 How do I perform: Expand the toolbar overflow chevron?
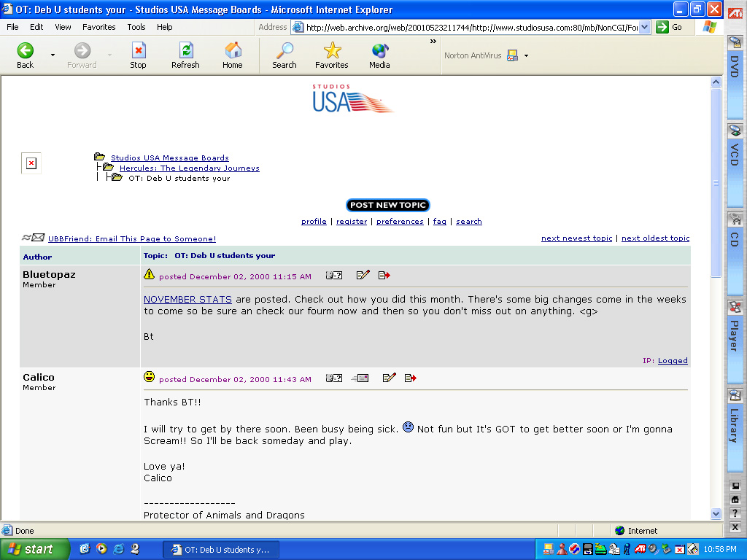[433, 42]
